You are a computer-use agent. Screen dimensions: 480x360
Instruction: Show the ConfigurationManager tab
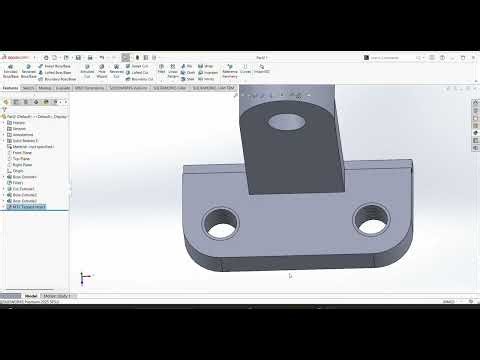pyautogui.click(x=26, y=102)
